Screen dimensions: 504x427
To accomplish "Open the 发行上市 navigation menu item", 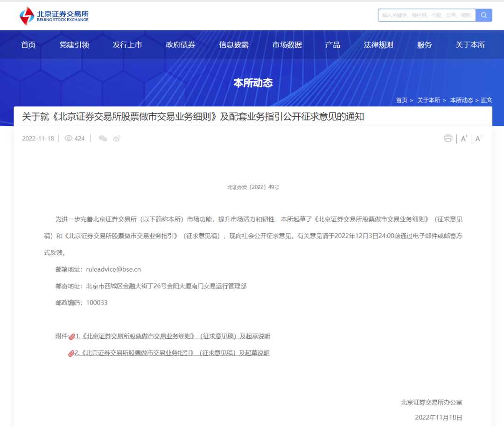I will coord(127,45).
